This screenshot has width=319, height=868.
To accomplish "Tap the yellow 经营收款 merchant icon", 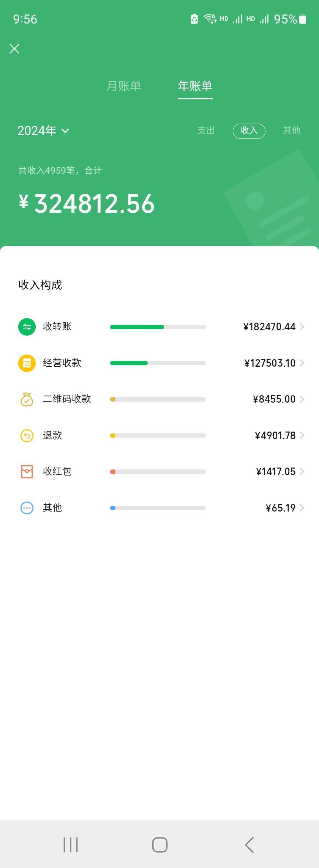I will click(27, 363).
